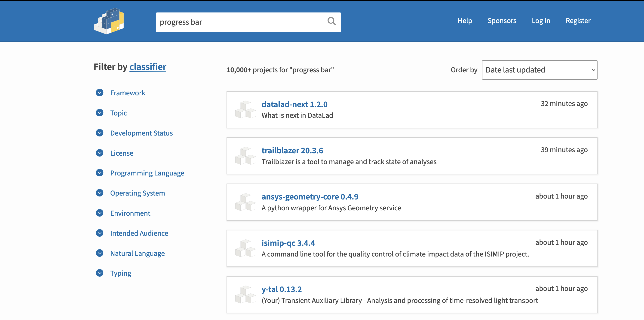The width and height of the screenshot is (644, 320).
Task: Click the magnifying glass search icon
Action: [x=331, y=21]
